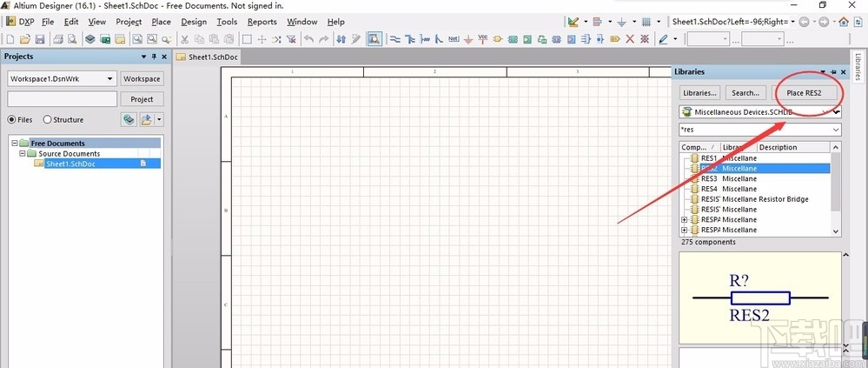This screenshot has height=368, width=868.
Task: Open the File menu
Action: 48,22
